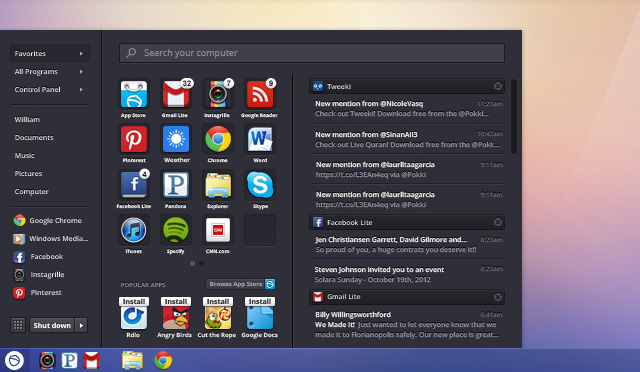Launch the Spotify app
The width and height of the screenshot is (640, 372).
[176, 230]
